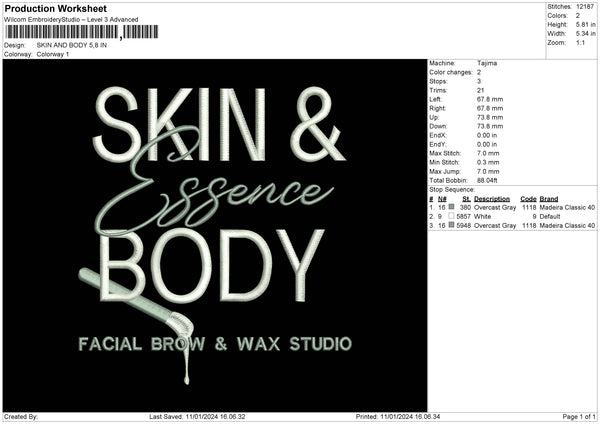The height and width of the screenshot is (424, 600).
Task: Click the 'Right:' measurement label
Action: coord(437,108)
